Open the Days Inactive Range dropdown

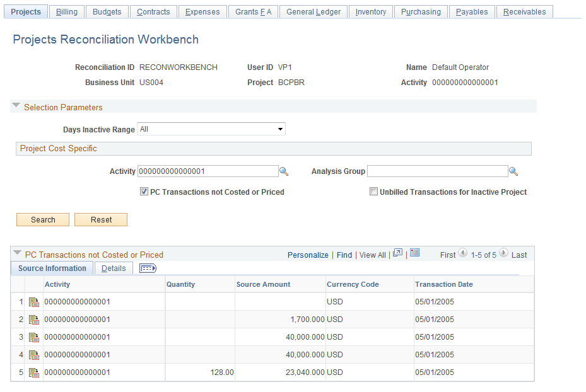(280, 129)
